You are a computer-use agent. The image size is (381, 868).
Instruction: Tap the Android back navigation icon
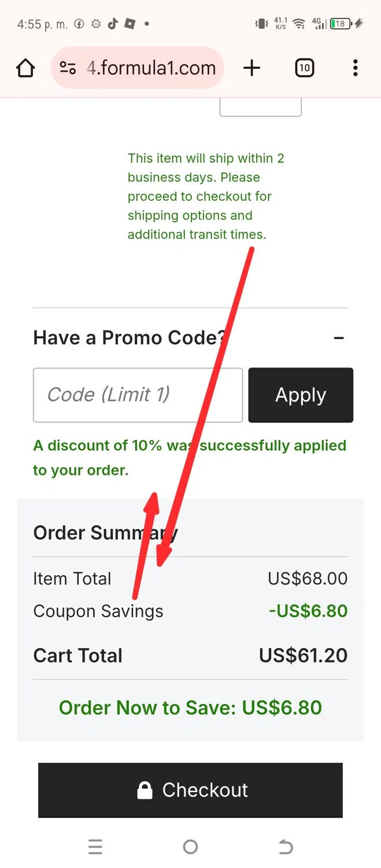coord(286,847)
